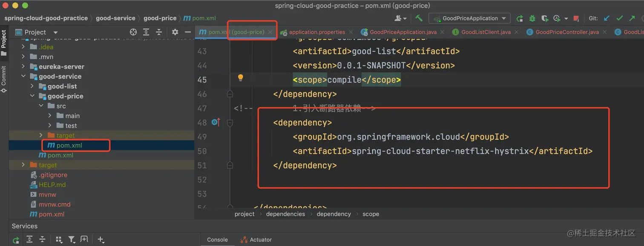Click 'project' in editor breadcrumb
Image resolution: width=644 pixels, height=246 pixels.
point(244,214)
